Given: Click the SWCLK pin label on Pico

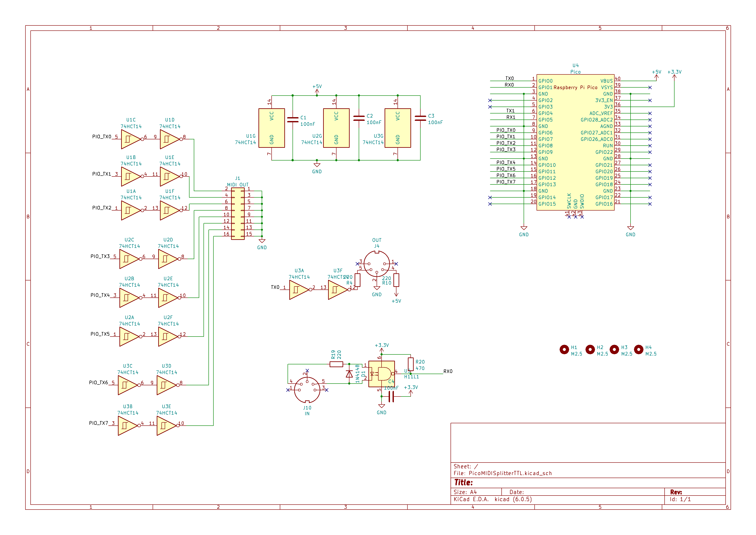Looking at the screenshot, I should (569, 201).
